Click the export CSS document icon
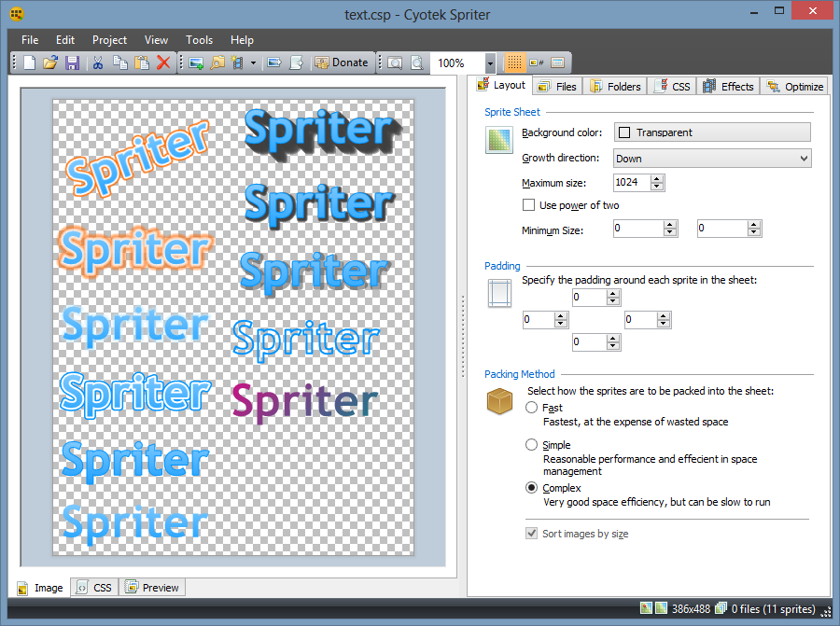The image size is (840, 626). [296, 63]
